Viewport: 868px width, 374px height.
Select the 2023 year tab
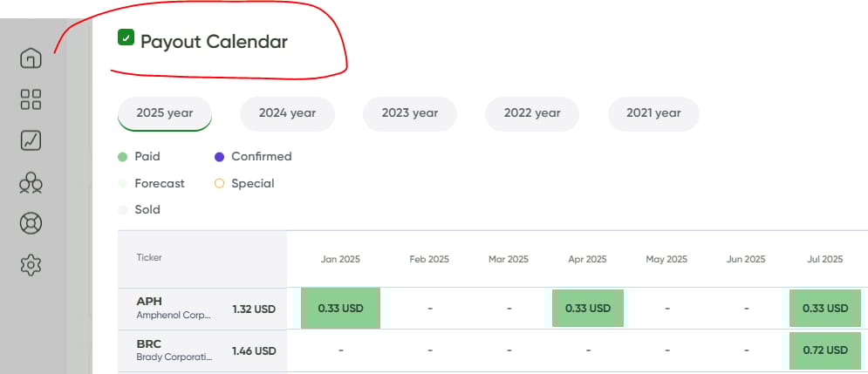(x=410, y=113)
